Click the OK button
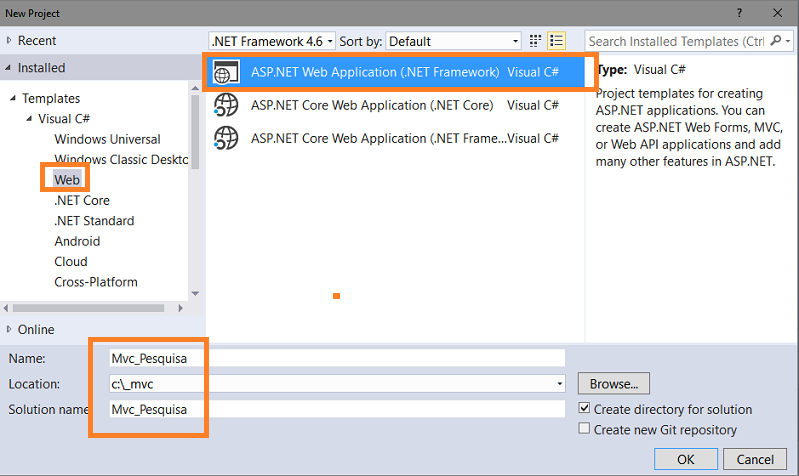This screenshot has height=476, width=799. pyautogui.click(x=686, y=459)
